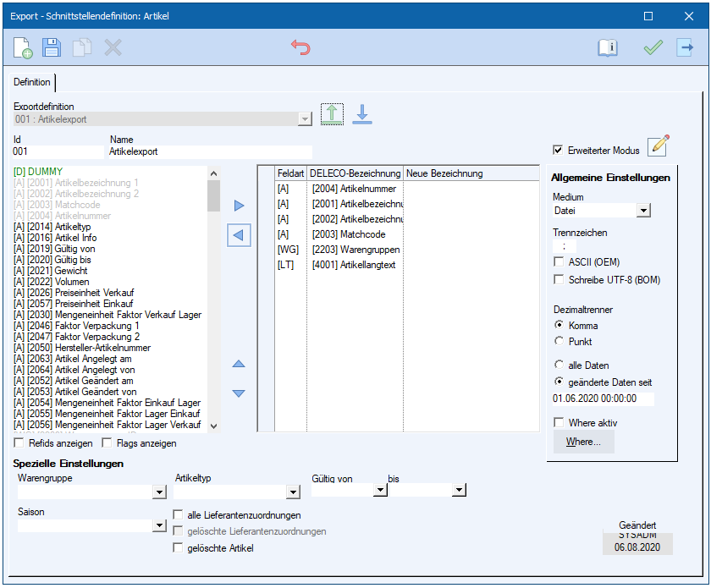The width and height of the screenshot is (711, 588).
Task: Open the Saison dropdown list
Action: tap(158, 525)
